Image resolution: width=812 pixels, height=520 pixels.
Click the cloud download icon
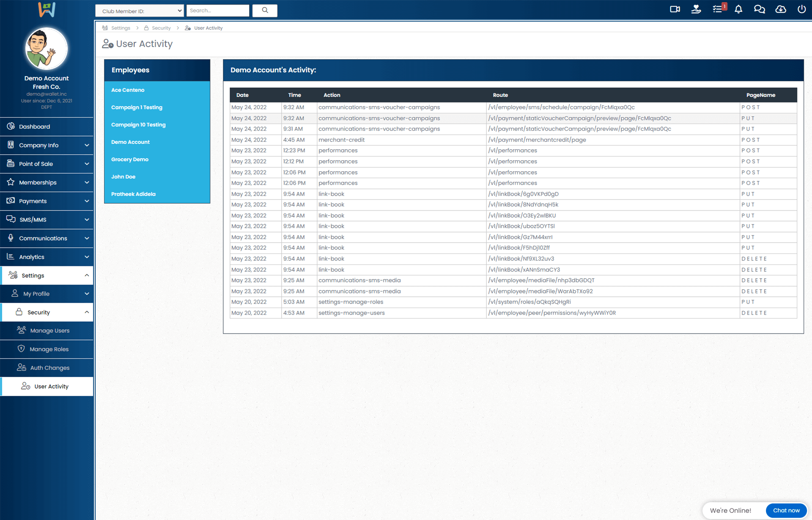tap(780, 9)
